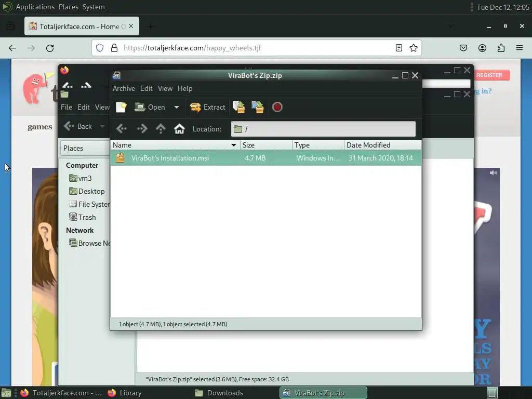Open Desktop in the Places sidebar

[87, 191]
